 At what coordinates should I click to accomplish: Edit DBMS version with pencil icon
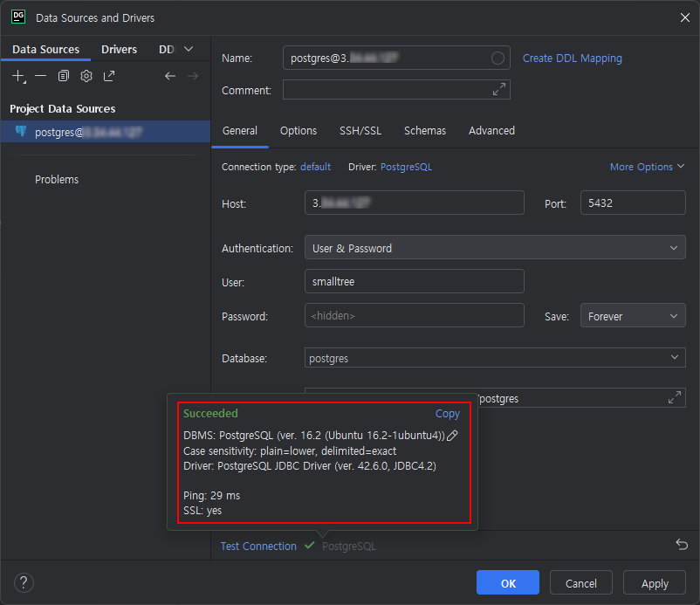coord(452,436)
